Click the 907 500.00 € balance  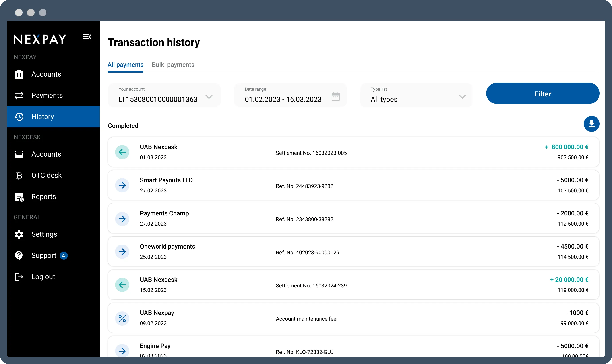tap(573, 157)
